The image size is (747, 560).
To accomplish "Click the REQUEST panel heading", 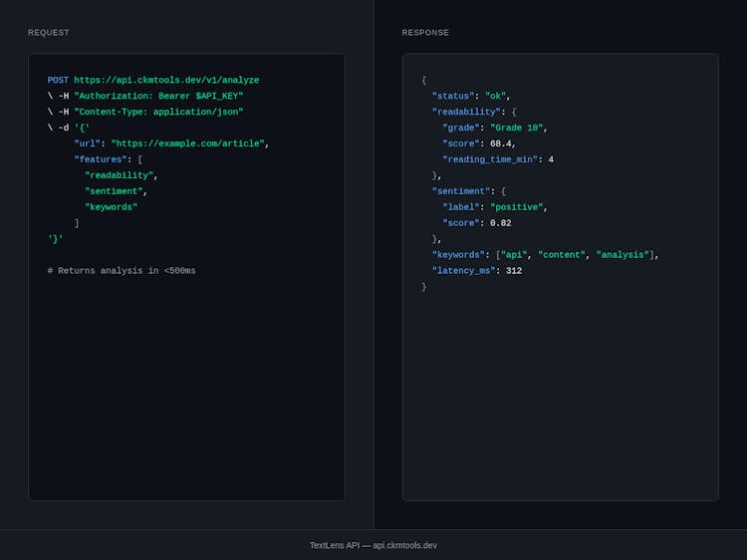I will [x=49, y=33].
